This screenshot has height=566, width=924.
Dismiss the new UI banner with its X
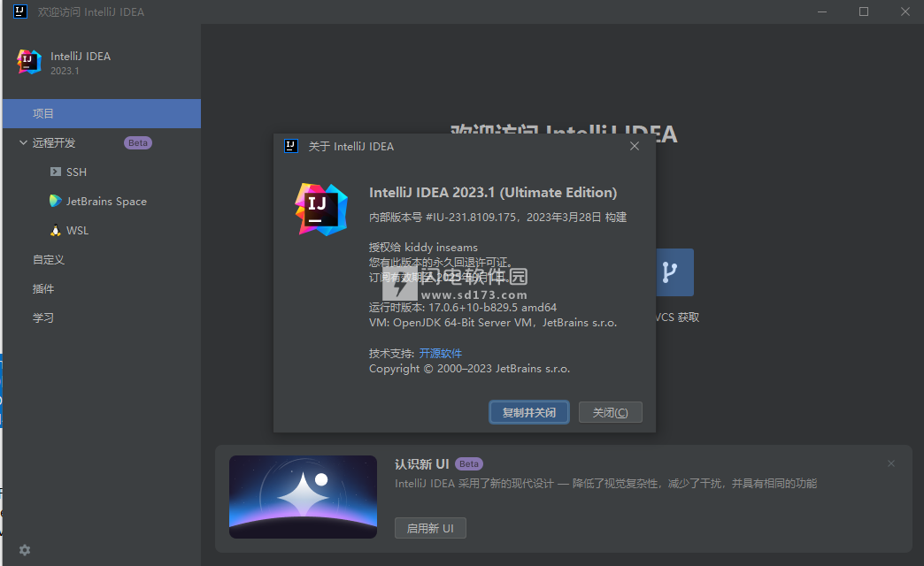point(891,463)
